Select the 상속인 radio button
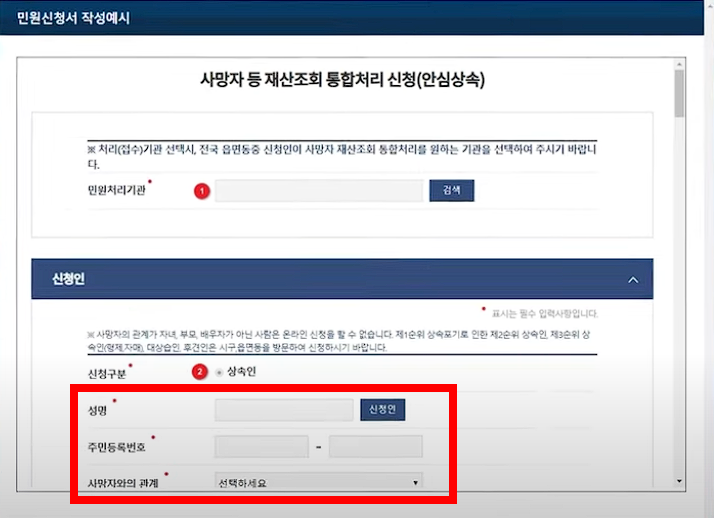 click(219, 372)
